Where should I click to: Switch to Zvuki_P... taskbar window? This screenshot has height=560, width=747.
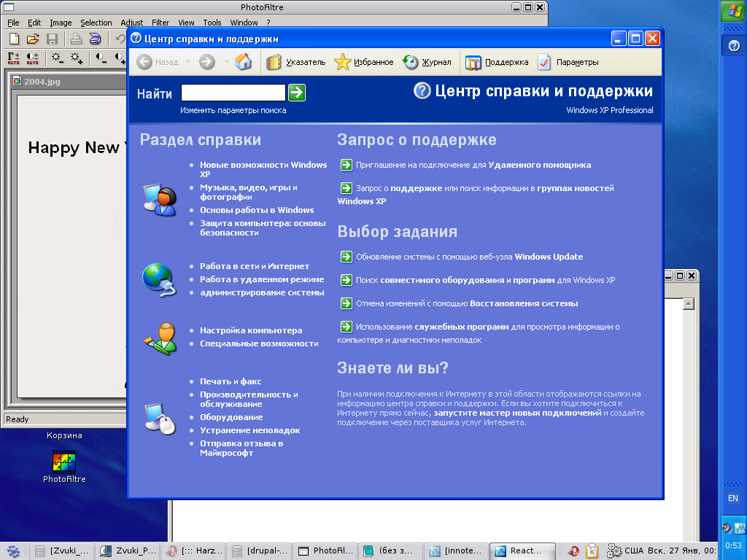pos(128,551)
